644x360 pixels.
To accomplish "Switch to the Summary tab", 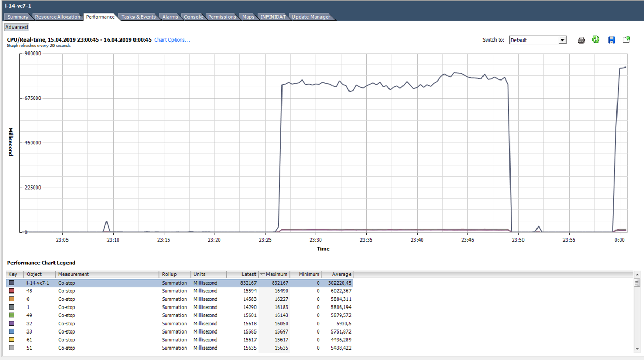I will tap(17, 16).
